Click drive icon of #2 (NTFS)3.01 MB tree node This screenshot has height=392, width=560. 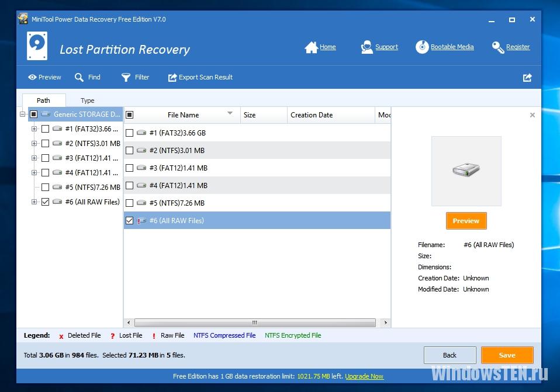[x=57, y=143]
